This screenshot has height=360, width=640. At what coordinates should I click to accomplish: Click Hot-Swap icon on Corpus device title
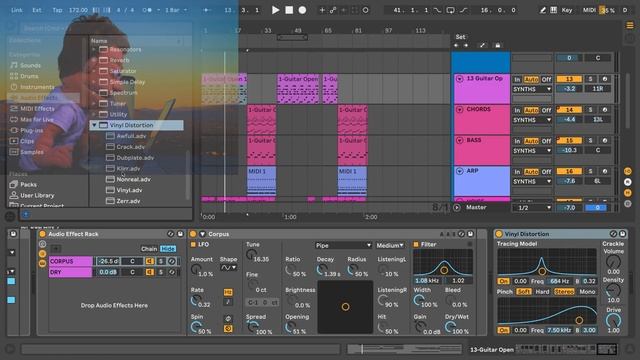point(461,234)
